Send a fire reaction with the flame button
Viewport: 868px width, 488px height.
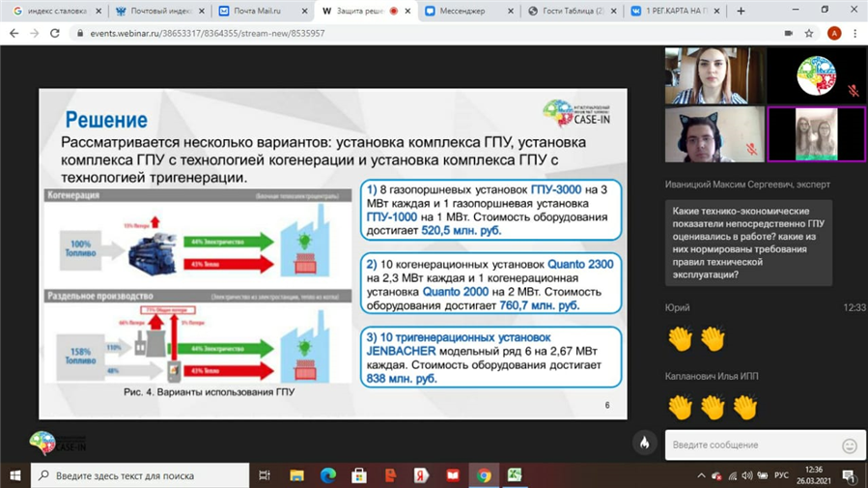644,443
